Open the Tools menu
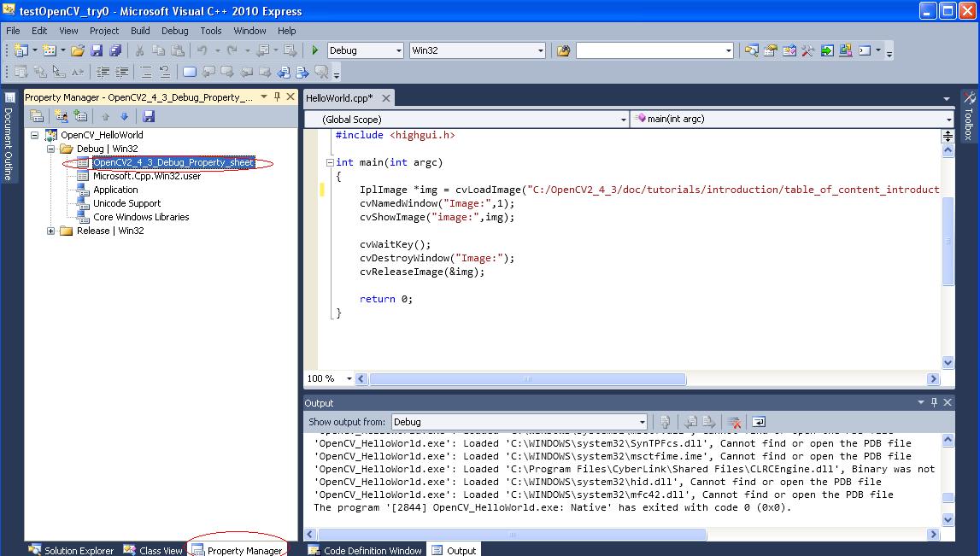Screen dimensions: 980x556 (x=211, y=31)
